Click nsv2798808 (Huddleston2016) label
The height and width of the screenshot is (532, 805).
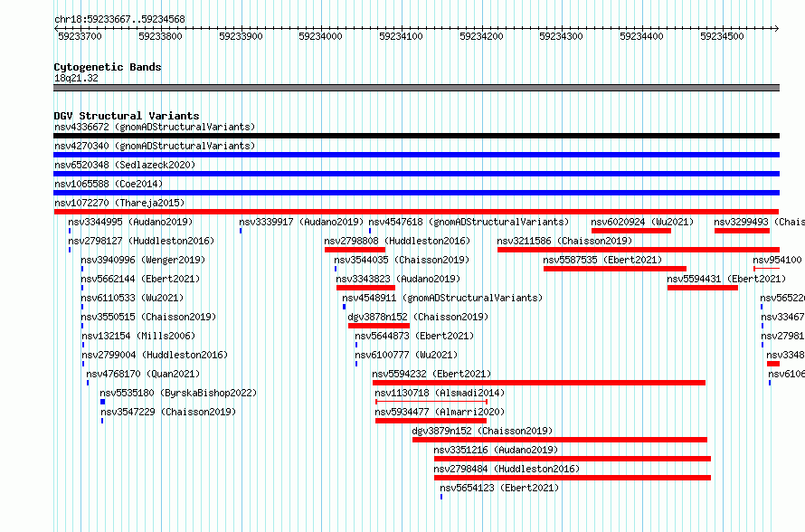pos(397,241)
